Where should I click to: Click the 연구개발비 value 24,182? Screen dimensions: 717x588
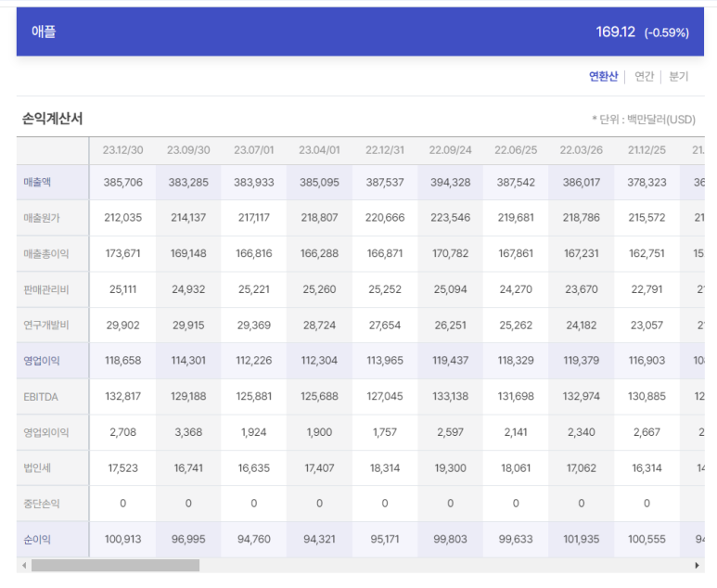point(582,326)
